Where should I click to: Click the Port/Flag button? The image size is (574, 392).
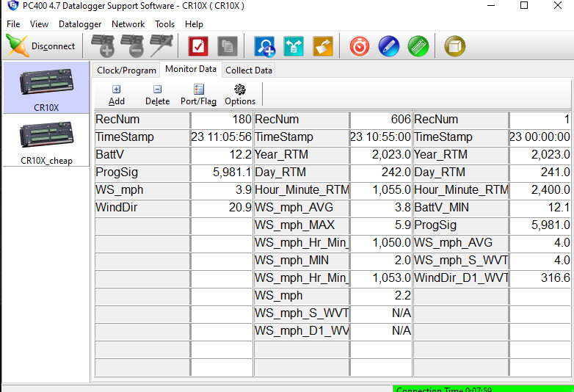(x=199, y=95)
